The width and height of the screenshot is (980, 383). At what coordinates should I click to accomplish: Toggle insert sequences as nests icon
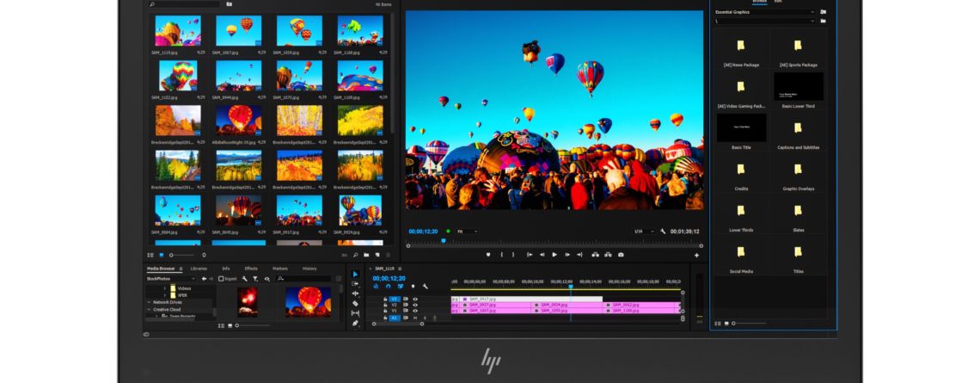376,286
